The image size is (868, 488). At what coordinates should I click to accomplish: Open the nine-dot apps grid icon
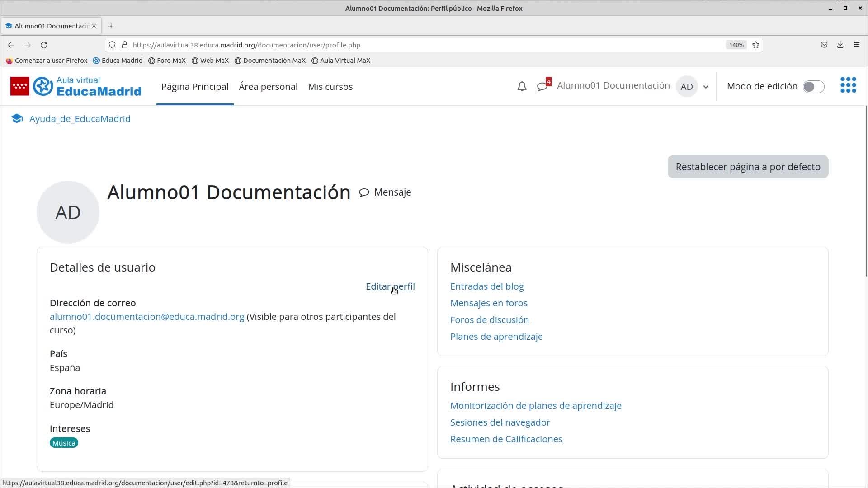[848, 85]
